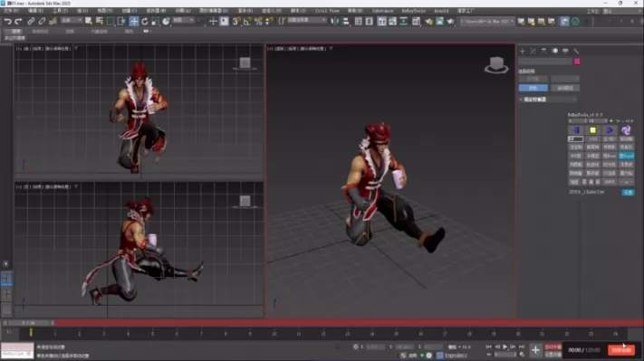
Task: Toggle Keyboard Shortcut Override
Action: point(224,22)
